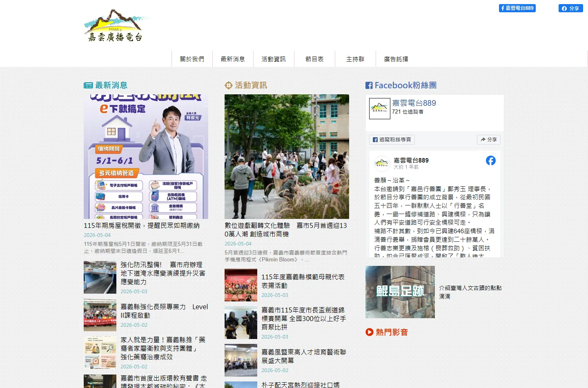Viewport: 588px width, 388px height.
Task: Click the 嘉雲電台889 page avatar in Facebook widget header
Action: (x=380, y=109)
